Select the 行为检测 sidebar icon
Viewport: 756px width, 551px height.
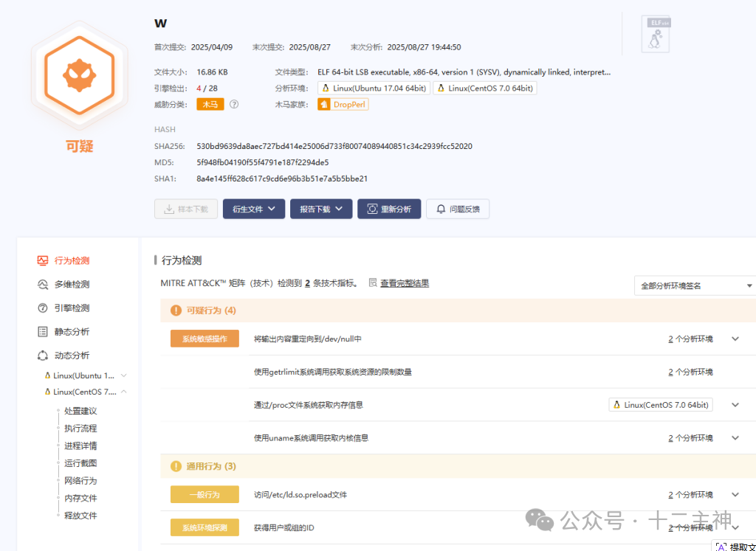42,260
